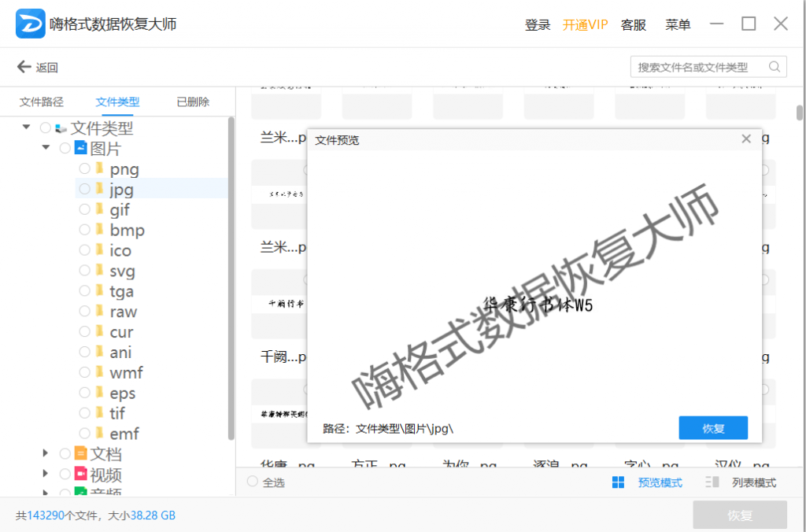Click the ani folder icon
This screenshot has height=532, width=806.
100,352
